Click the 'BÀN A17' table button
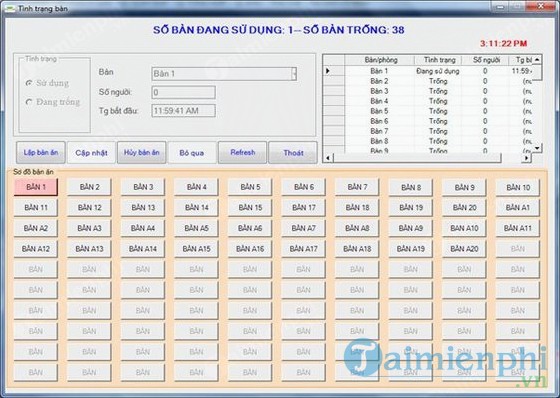Viewport: 560px width, 398px height. coord(304,249)
